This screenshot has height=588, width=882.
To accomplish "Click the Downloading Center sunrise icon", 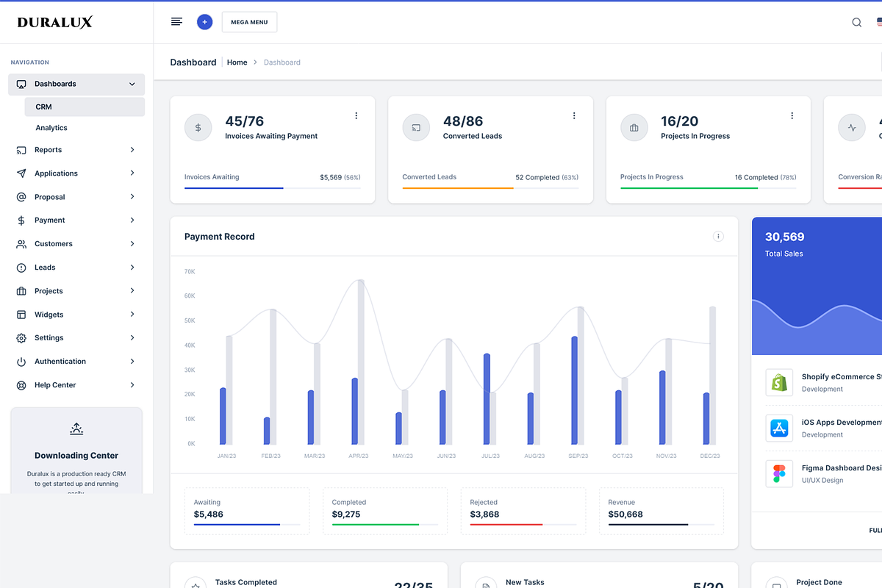I will (76, 429).
